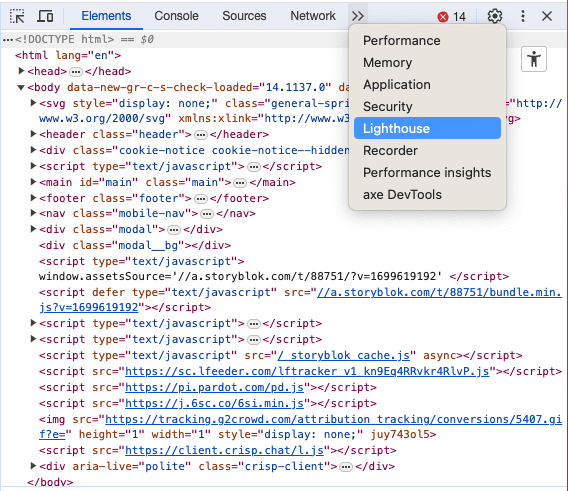Activate the inspect element picker icon

point(17,16)
